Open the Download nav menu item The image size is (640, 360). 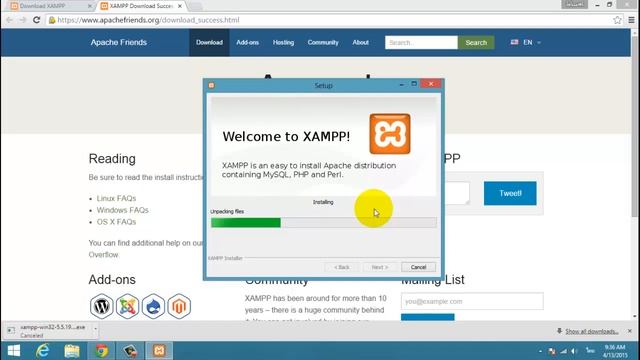(x=209, y=42)
